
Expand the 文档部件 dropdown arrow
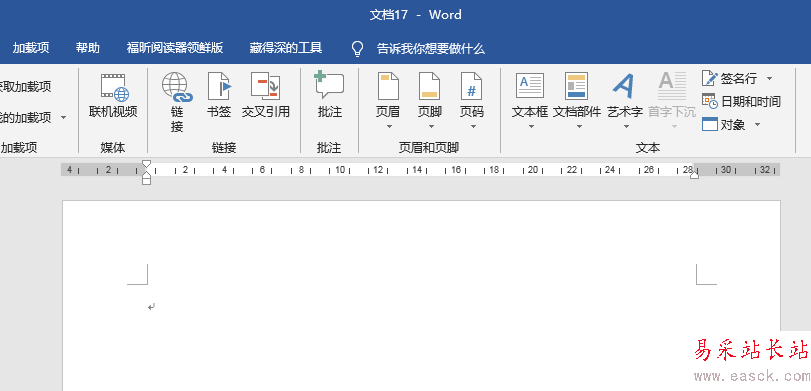(579, 126)
